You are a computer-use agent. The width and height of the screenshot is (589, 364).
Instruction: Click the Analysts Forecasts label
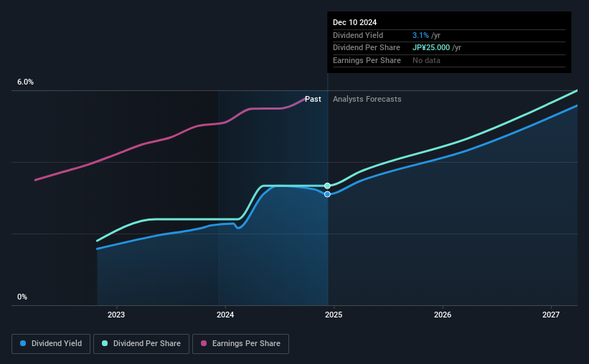click(x=367, y=99)
